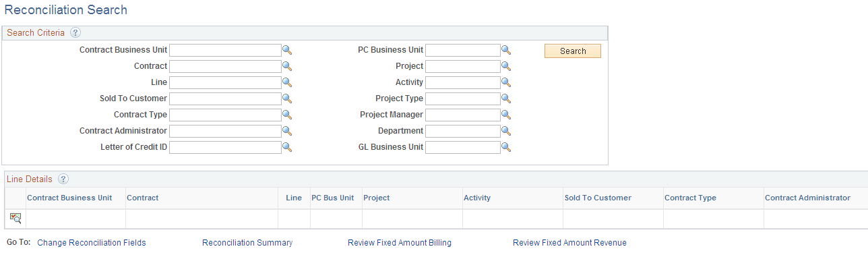Open help for Search Criteria section
868x255 pixels.
(x=75, y=32)
